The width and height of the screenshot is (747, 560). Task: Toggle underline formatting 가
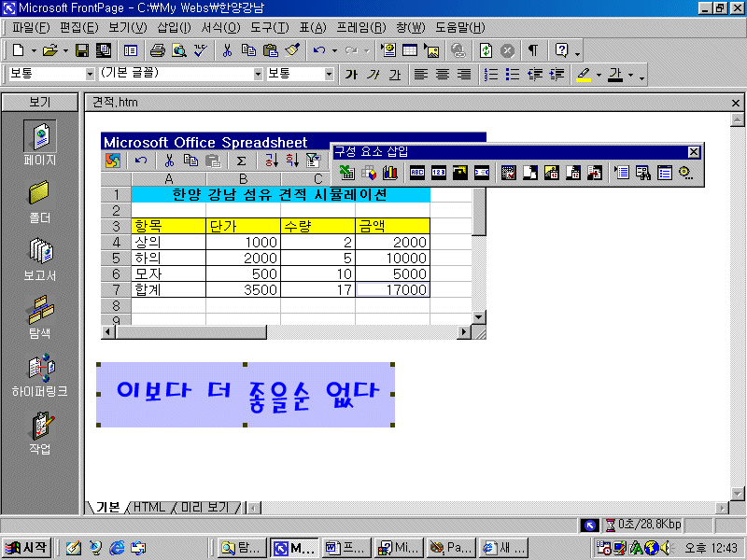395,74
